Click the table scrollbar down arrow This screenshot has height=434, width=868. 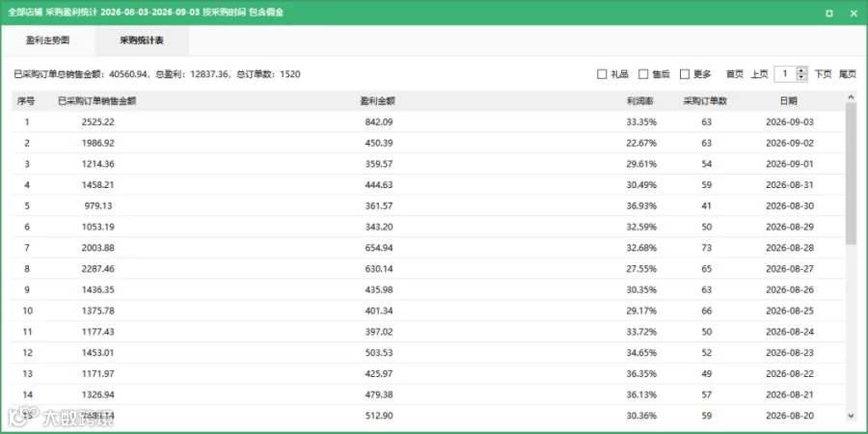[x=852, y=415]
